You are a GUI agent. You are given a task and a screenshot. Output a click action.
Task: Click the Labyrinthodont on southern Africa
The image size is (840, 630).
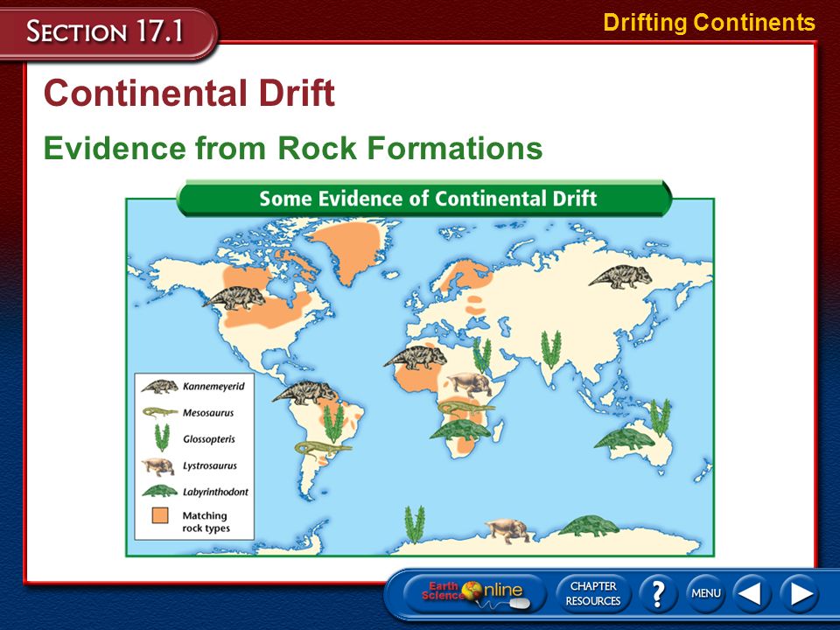coord(460,430)
